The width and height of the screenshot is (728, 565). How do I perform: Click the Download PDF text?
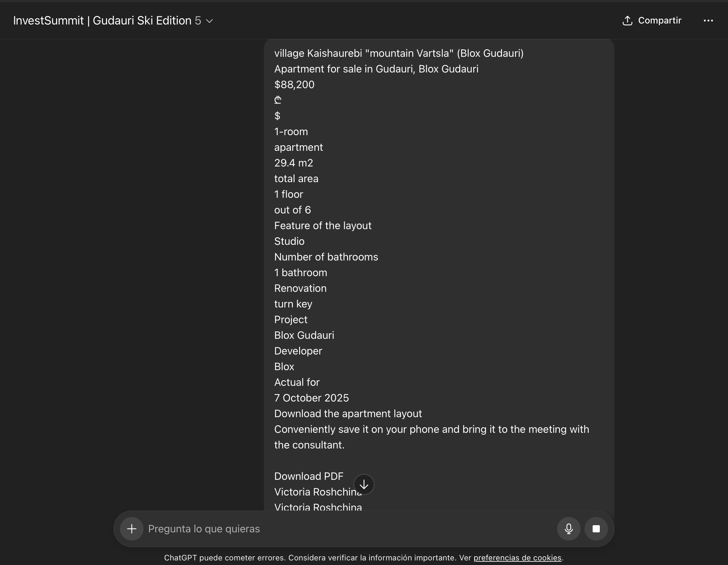click(x=309, y=476)
